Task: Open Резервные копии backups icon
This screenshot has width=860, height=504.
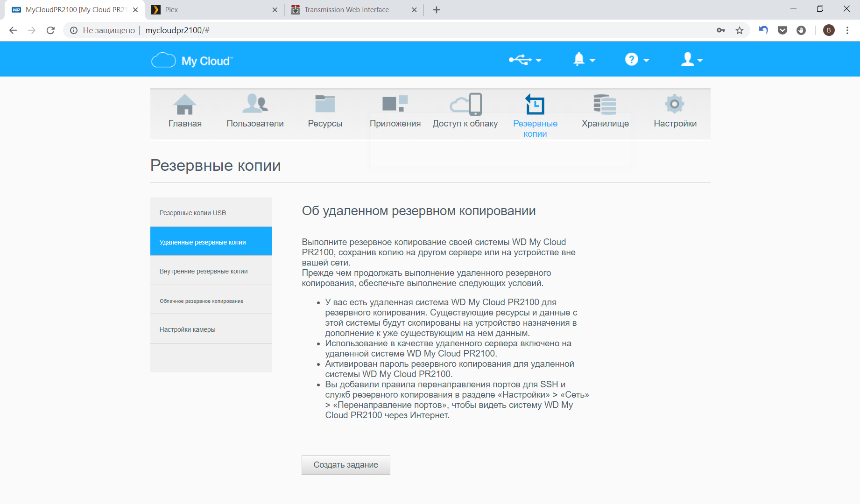Action: point(535,104)
